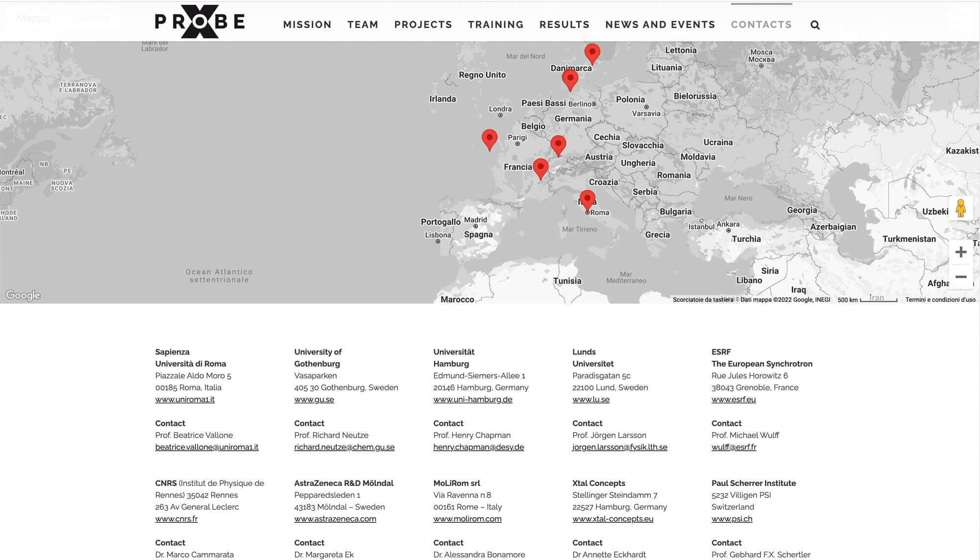Email beatrice.vallone@uniroma1.it

[207, 447]
